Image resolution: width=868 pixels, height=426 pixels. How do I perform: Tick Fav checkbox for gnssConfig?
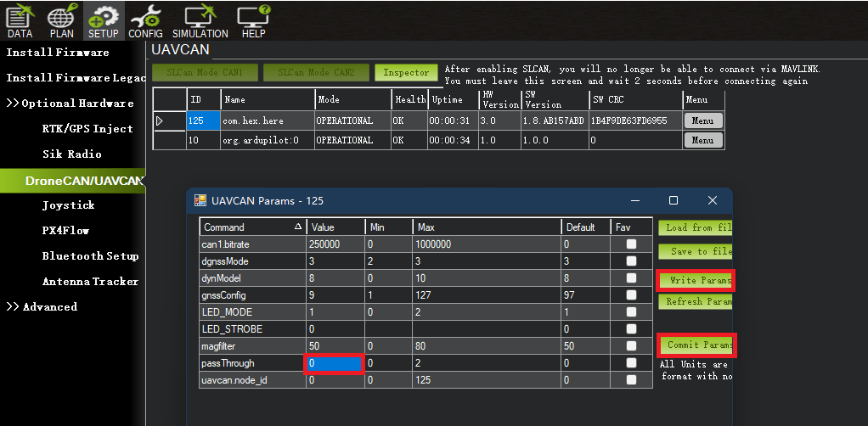631,295
